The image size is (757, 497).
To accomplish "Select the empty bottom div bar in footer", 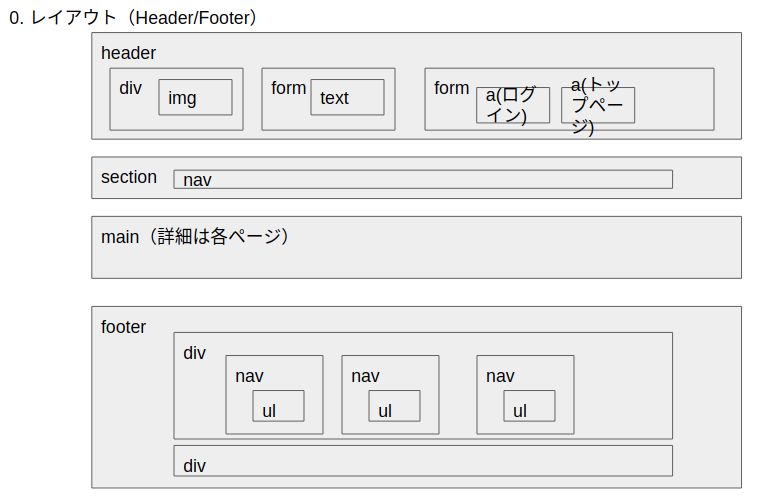I will tap(423, 461).
